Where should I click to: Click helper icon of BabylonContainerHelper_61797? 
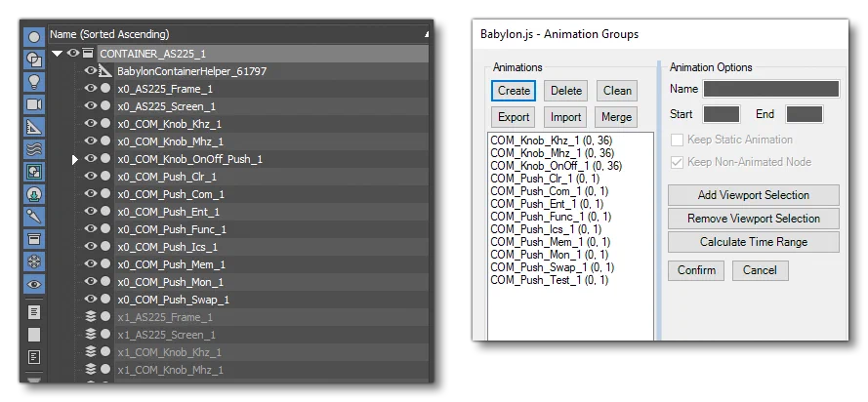(105, 71)
